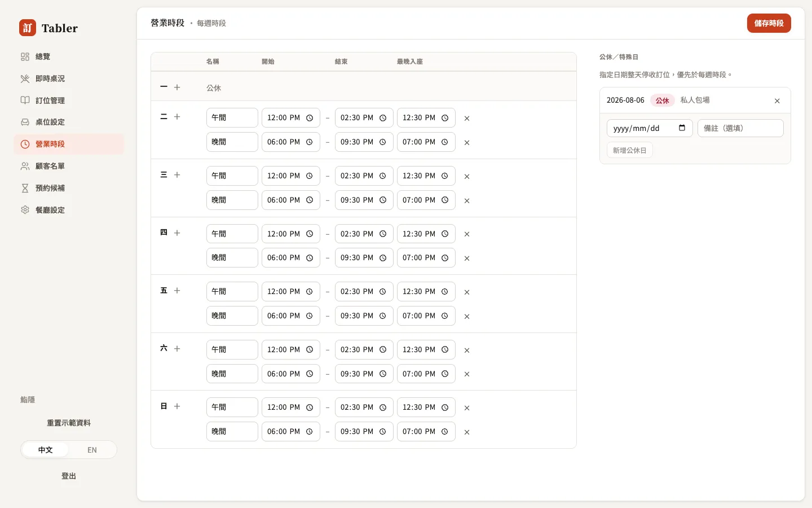Click the 最晚入座 column header
This screenshot has height=508, width=812.
[x=410, y=62]
